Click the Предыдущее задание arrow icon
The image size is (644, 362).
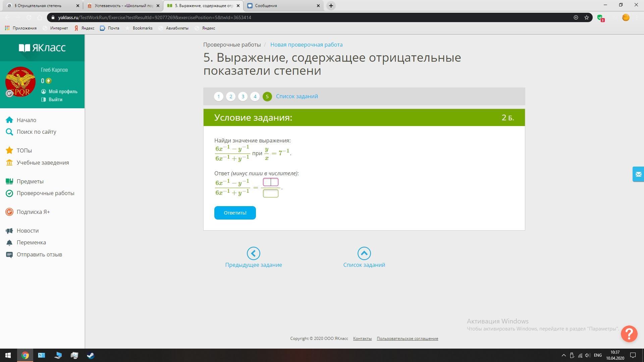pyautogui.click(x=253, y=253)
